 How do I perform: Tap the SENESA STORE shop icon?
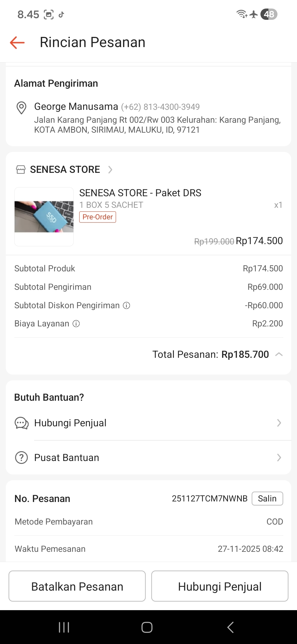tap(21, 170)
